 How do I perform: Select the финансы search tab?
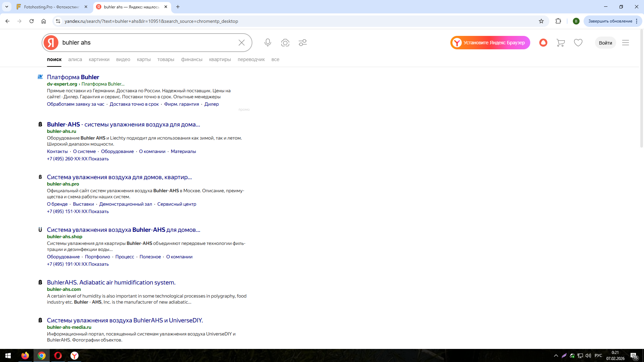point(192,59)
